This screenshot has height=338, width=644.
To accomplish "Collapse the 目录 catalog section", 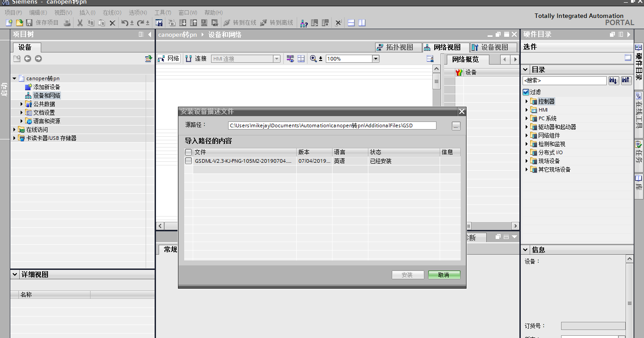I will [x=526, y=69].
